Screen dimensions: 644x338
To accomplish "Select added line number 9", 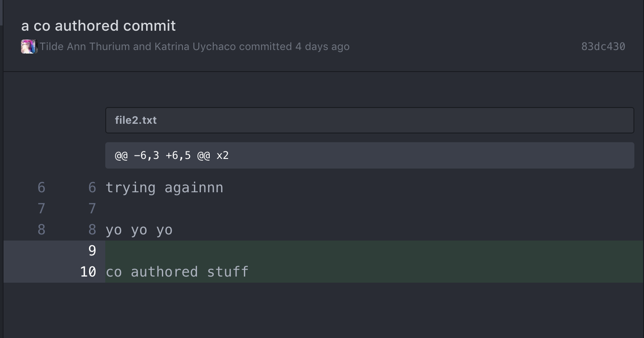I will (x=92, y=251).
